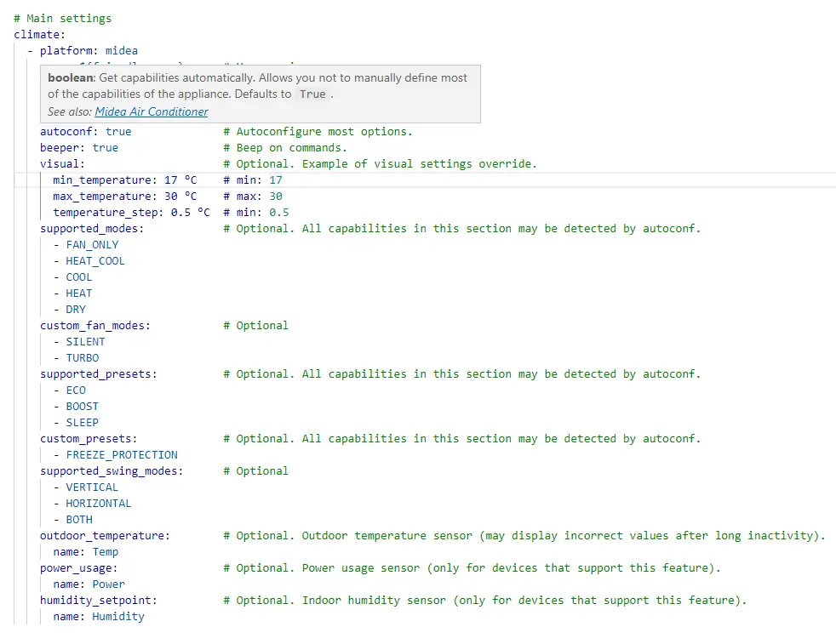Click the supported_presets key
Screen dimensions: 836x644
click(x=96, y=374)
